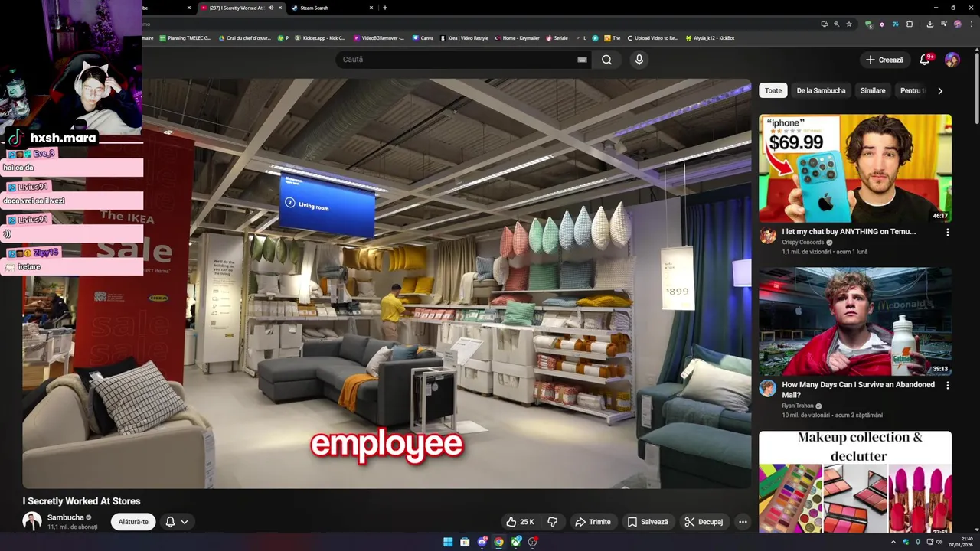
Task: Open Home - Keymailer bookmark
Action: 517,37
